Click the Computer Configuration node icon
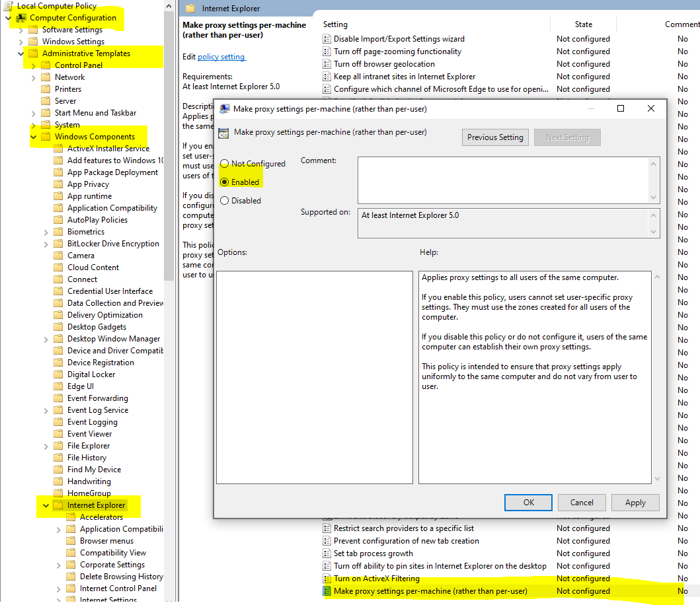This screenshot has height=605, width=700. (x=21, y=18)
